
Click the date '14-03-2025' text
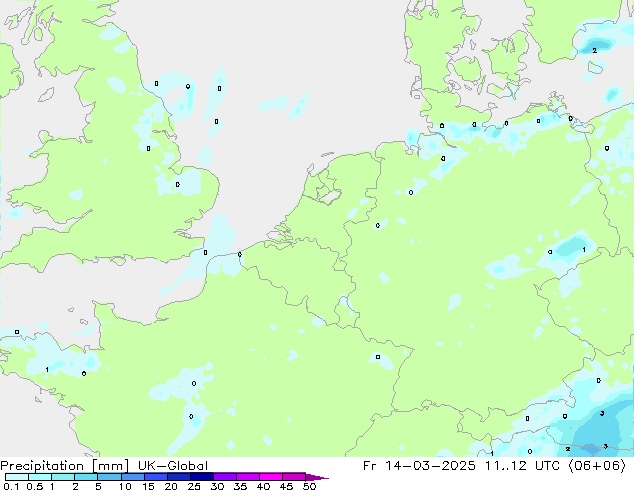click(x=430, y=466)
